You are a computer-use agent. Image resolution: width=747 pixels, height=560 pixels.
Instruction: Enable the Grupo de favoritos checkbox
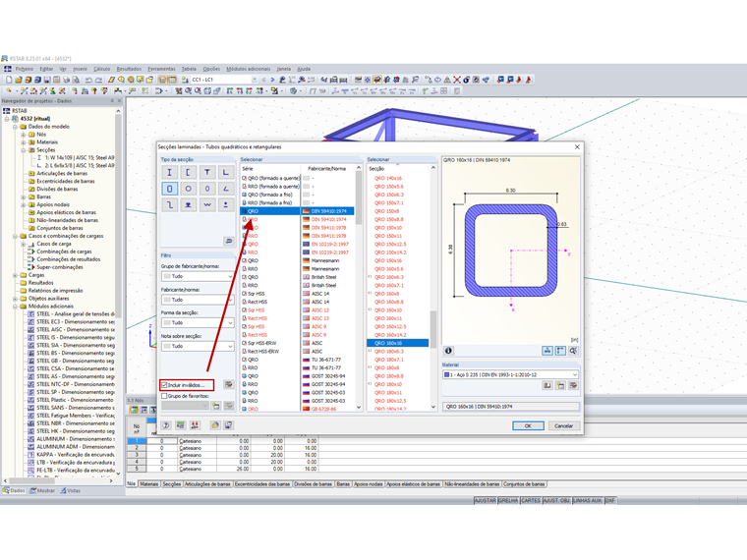164,396
